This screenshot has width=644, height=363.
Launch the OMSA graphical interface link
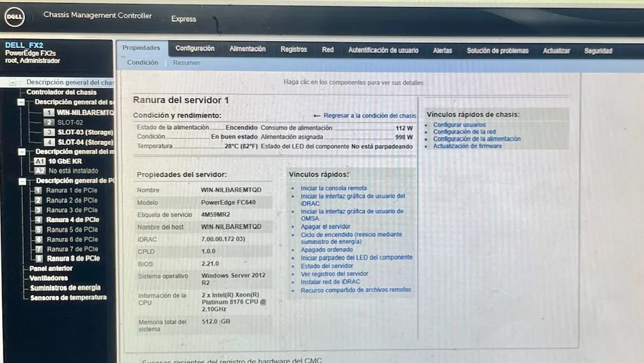[x=352, y=215]
